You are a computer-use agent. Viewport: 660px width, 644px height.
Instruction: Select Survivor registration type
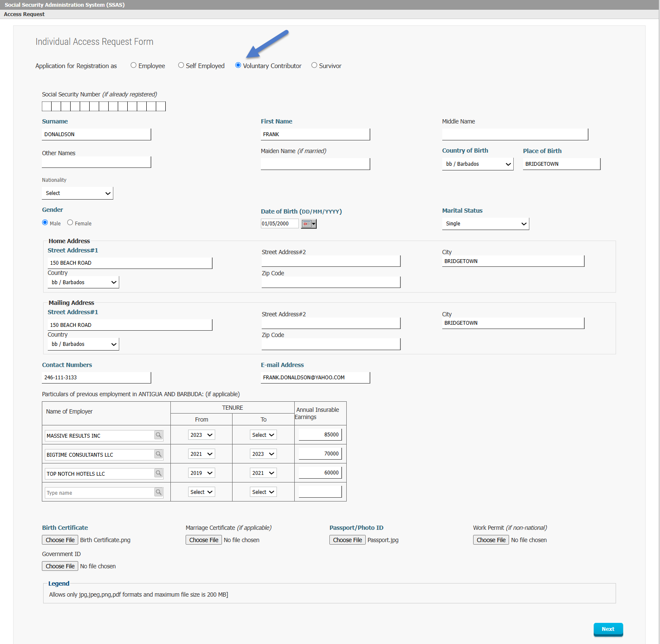[314, 65]
